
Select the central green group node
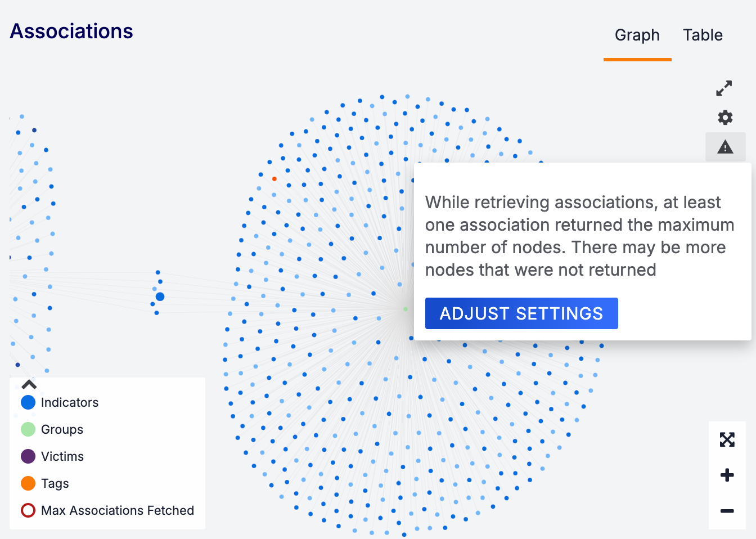[404, 308]
